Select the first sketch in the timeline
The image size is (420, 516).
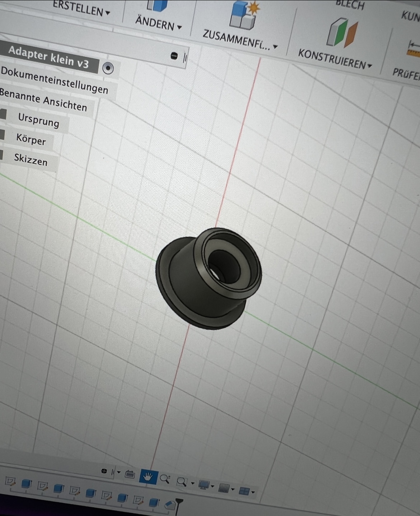[x=10, y=482]
